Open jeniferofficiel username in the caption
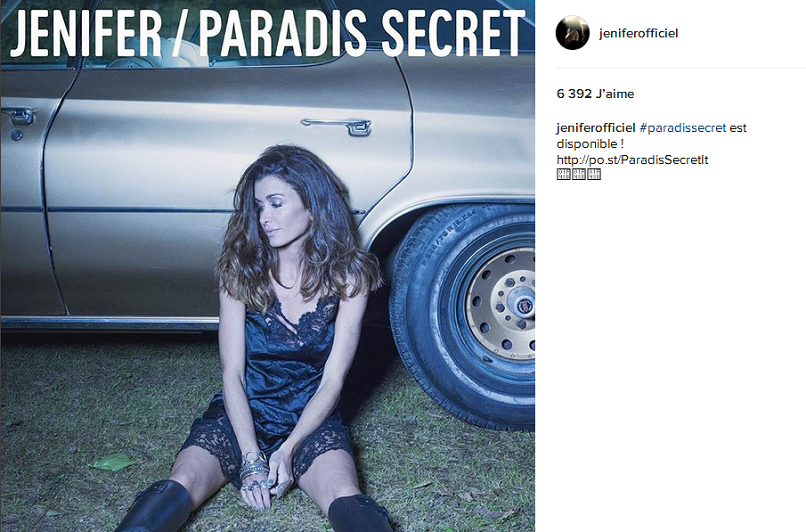The height and width of the screenshot is (532, 806). click(596, 127)
